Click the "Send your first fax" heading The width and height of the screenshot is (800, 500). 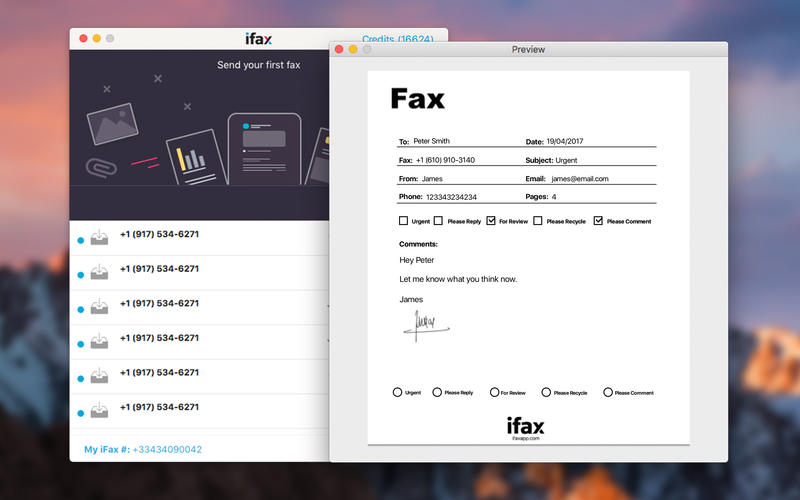click(259, 65)
